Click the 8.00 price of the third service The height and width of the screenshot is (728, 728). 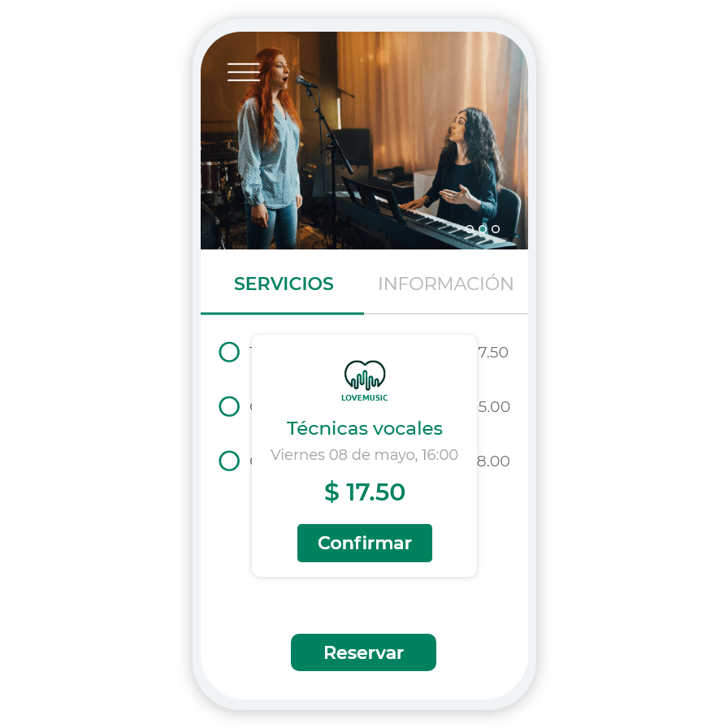click(x=493, y=461)
